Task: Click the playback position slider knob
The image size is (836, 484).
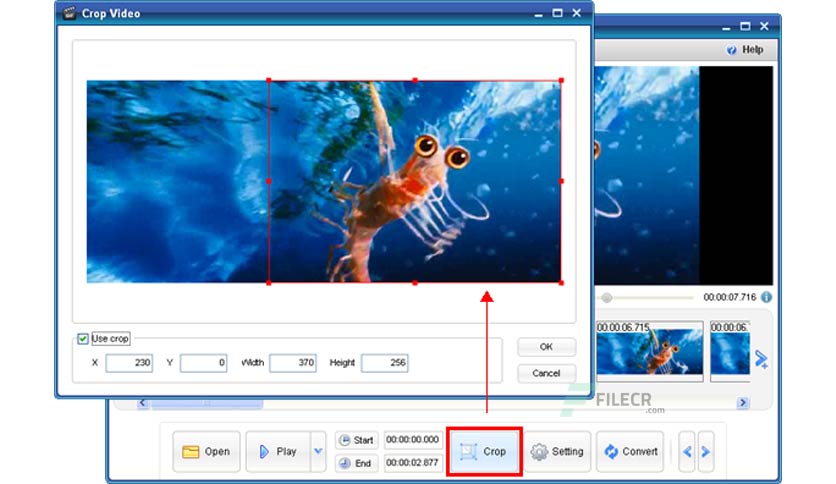Action: tap(606, 297)
